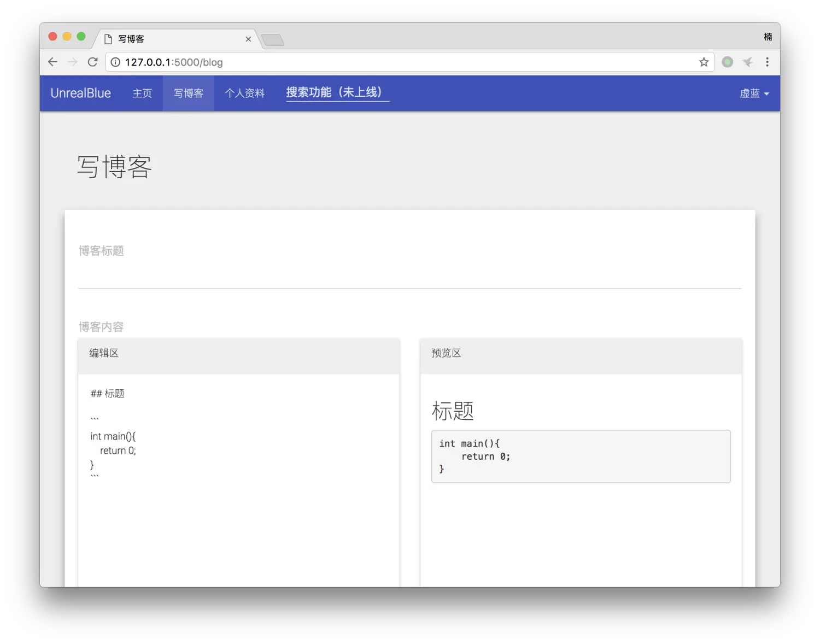
Task: Expand the 虚蓝 user dropdown
Action: [x=754, y=93]
